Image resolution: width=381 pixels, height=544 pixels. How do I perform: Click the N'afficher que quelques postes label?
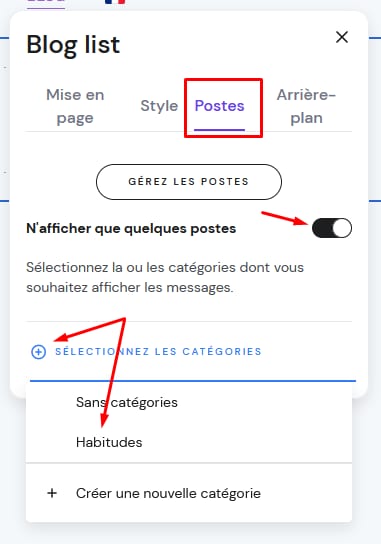coord(131,228)
